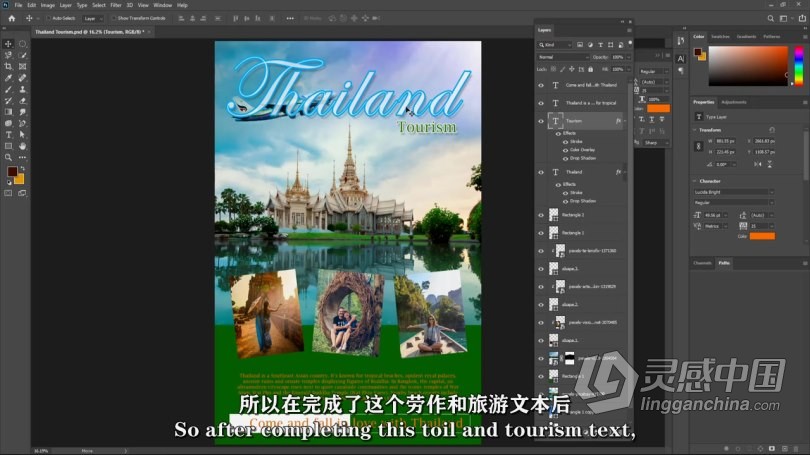
Task: Select the Elliptical Marquee tool
Action: (23, 44)
